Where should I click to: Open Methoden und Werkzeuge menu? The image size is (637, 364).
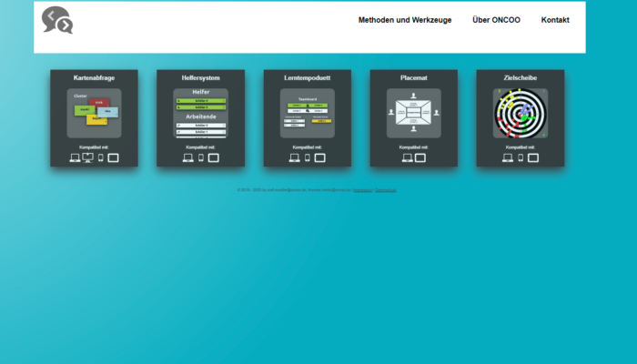[x=404, y=20]
